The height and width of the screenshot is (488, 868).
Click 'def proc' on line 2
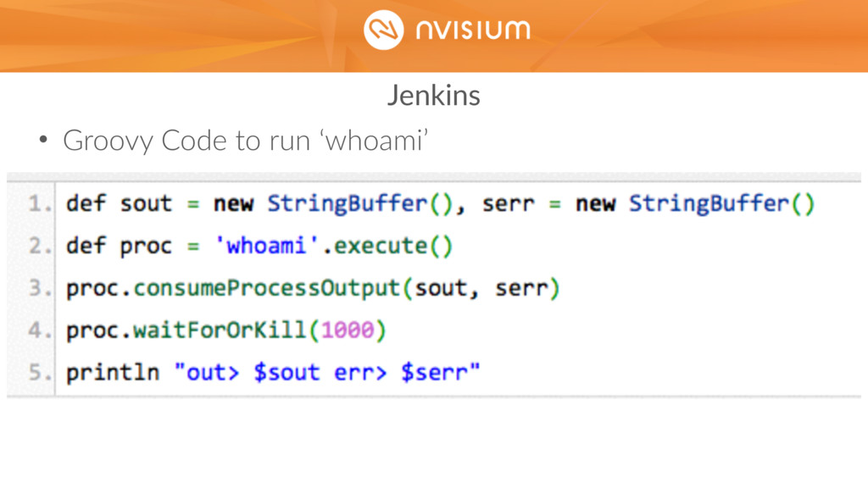pos(119,247)
